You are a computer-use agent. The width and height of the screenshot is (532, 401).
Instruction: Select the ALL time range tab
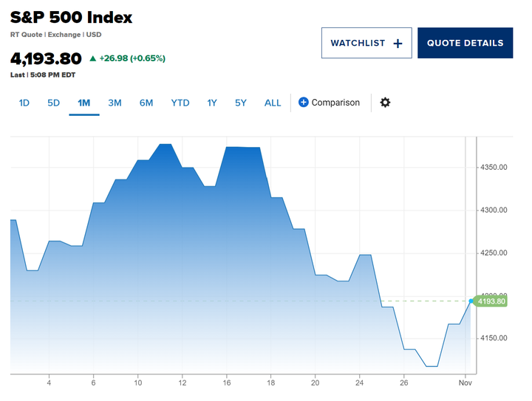[x=273, y=103]
